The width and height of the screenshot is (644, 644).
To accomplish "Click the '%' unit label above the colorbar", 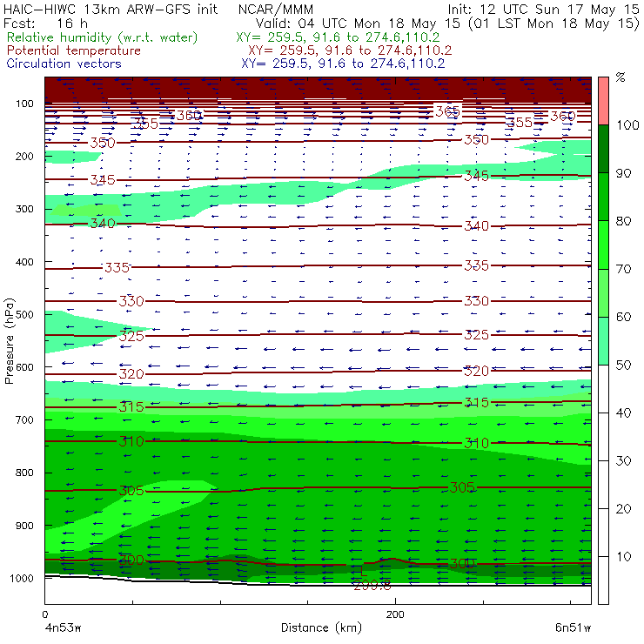I will pyautogui.click(x=621, y=77).
